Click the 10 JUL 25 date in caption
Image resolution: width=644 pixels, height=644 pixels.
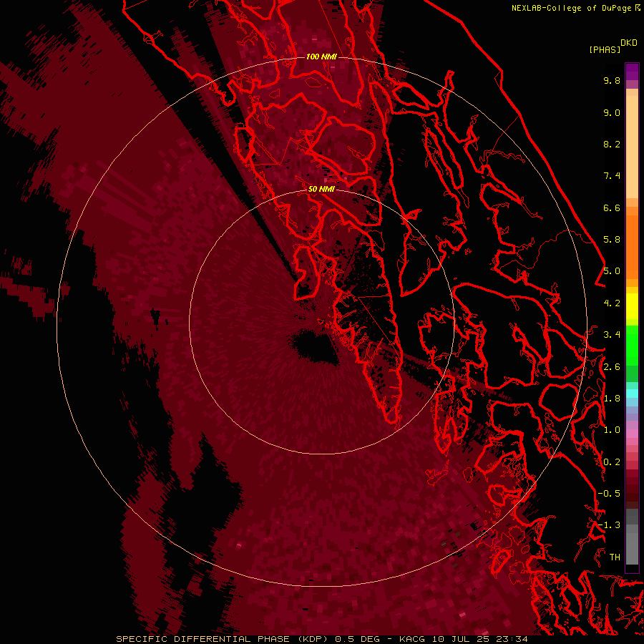(x=460, y=639)
